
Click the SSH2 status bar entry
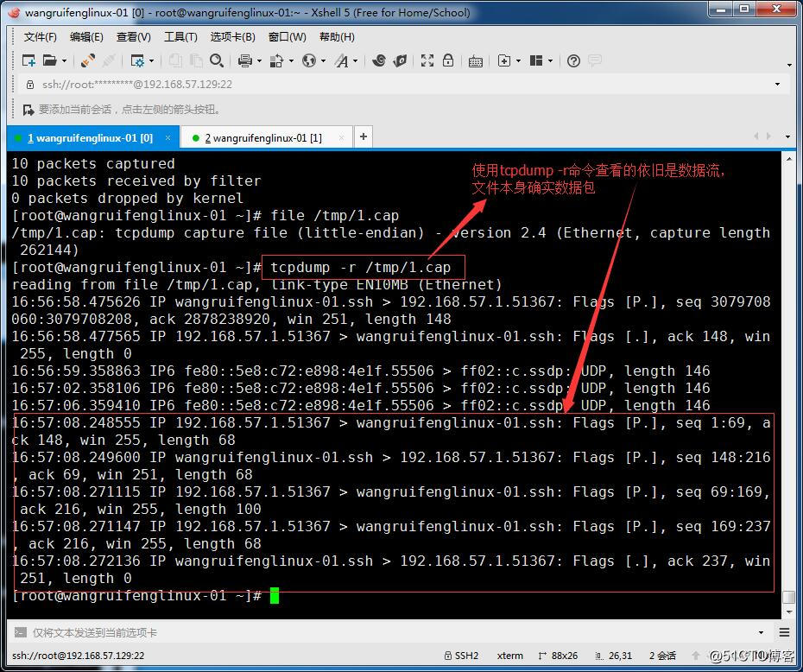coord(461,656)
